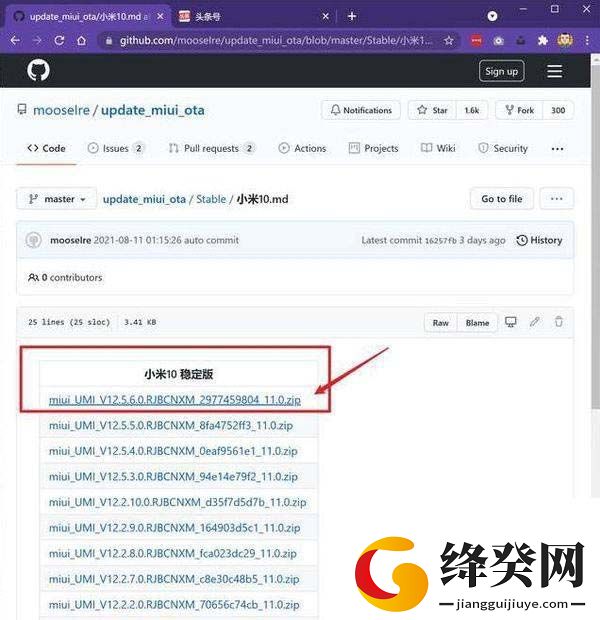Star the repository
This screenshot has height=620, width=600.
[432, 110]
